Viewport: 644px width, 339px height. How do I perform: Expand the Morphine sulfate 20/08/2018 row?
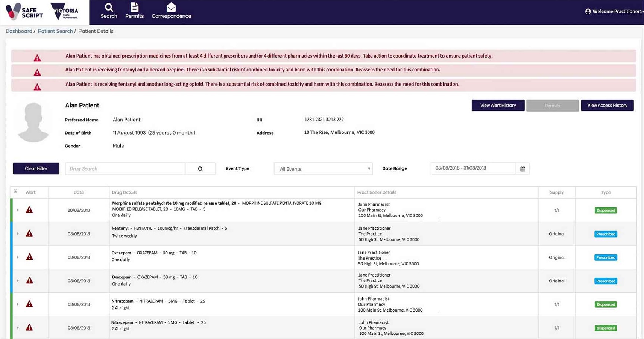pos(18,210)
